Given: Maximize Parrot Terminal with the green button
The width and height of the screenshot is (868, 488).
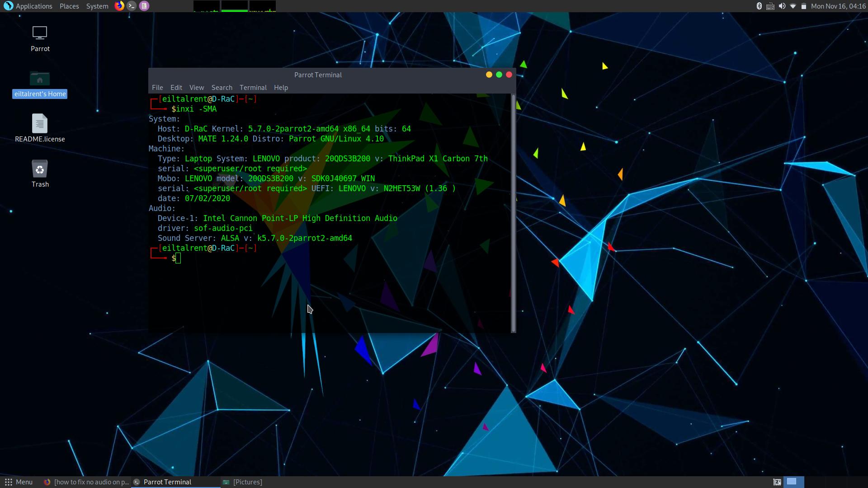Looking at the screenshot, I should pos(499,75).
